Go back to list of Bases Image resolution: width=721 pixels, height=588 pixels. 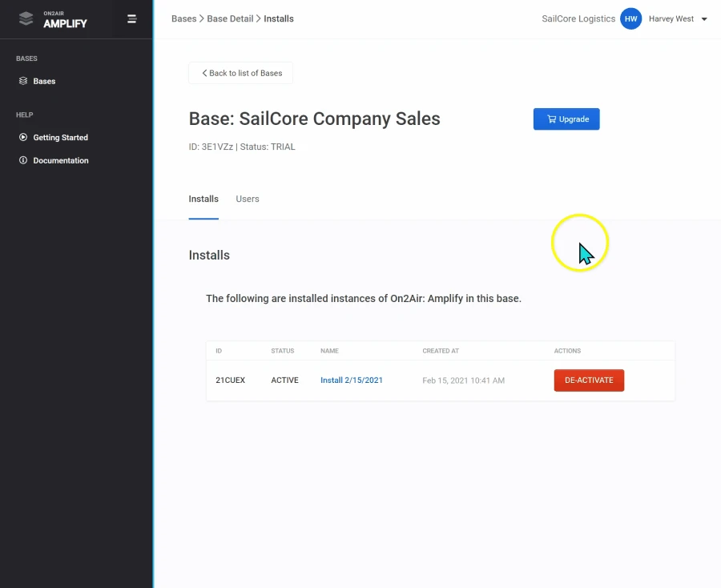click(241, 73)
